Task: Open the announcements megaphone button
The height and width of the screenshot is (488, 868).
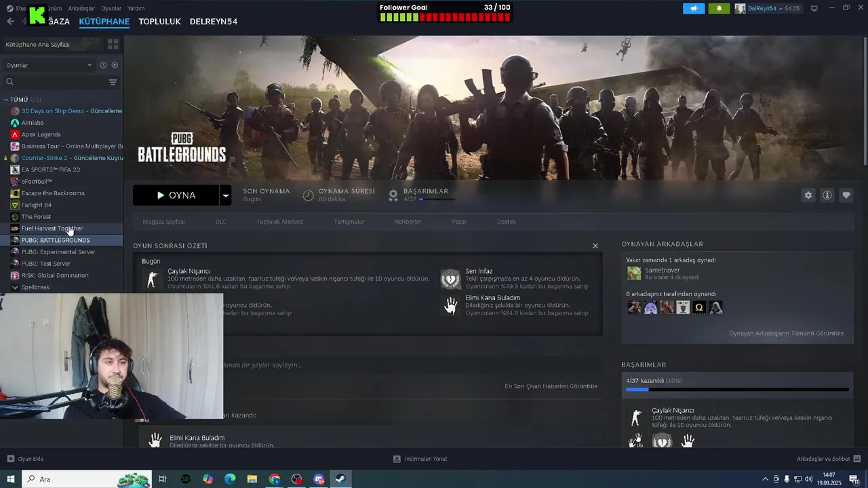Action: [694, 8]
